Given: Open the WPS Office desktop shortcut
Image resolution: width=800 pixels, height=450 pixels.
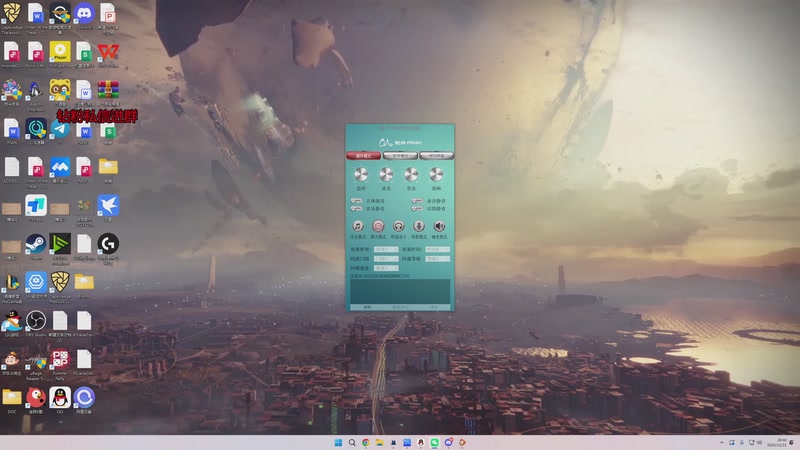Looking at the screenshot, I should click(x=108, y=53).
